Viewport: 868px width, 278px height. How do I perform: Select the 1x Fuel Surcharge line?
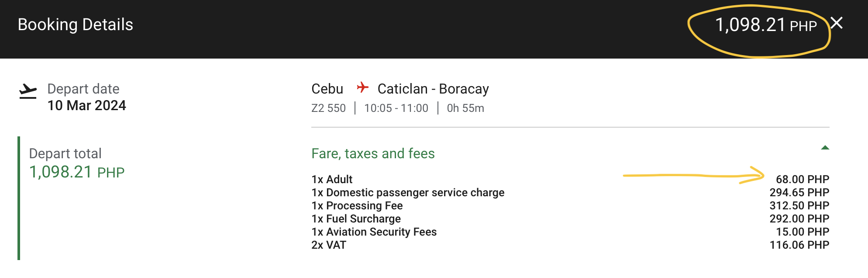[x=356, y=219]
